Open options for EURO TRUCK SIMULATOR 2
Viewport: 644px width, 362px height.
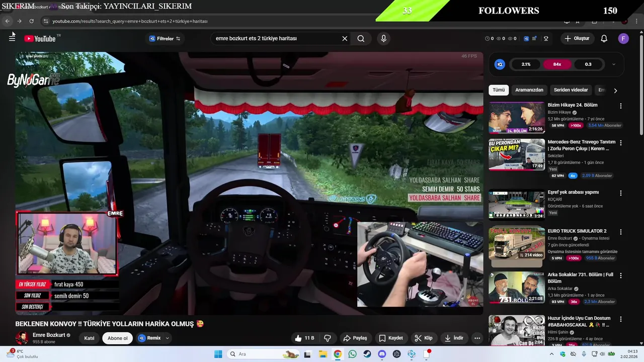tap(620, 232)
